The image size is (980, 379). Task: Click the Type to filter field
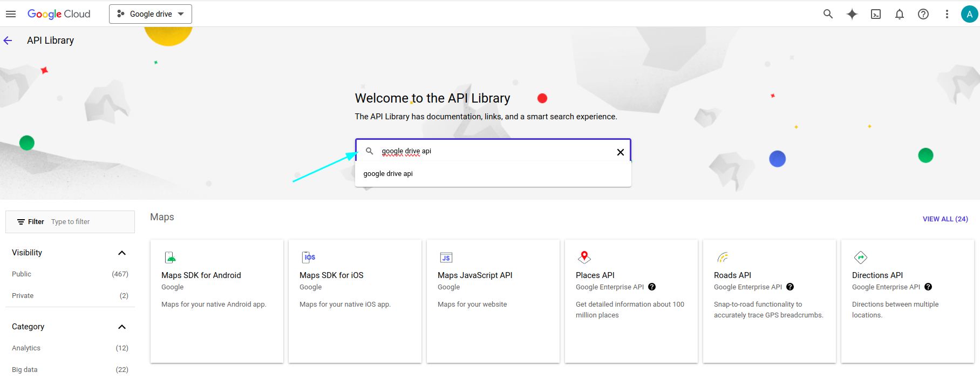pyautogui.click(x=89, y=222)
